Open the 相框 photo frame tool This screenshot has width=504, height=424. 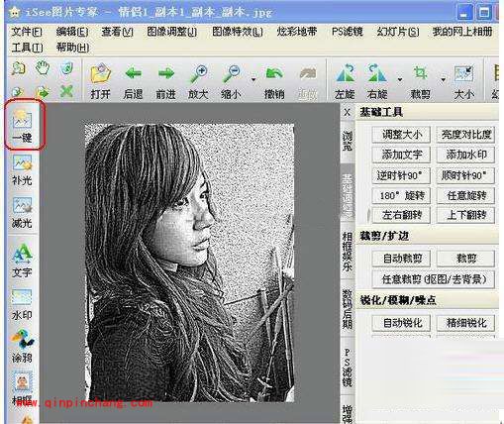pyautogui.click(x=22, y=388)
